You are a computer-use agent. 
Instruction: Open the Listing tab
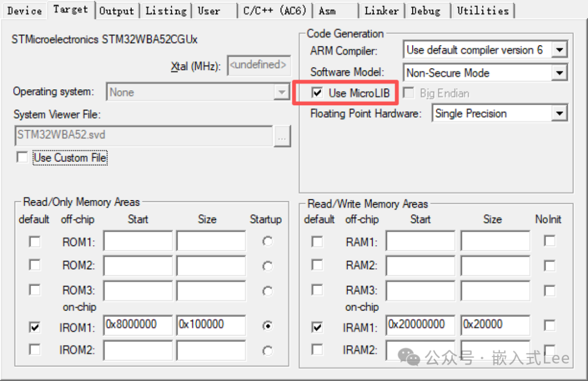(166, 11)
